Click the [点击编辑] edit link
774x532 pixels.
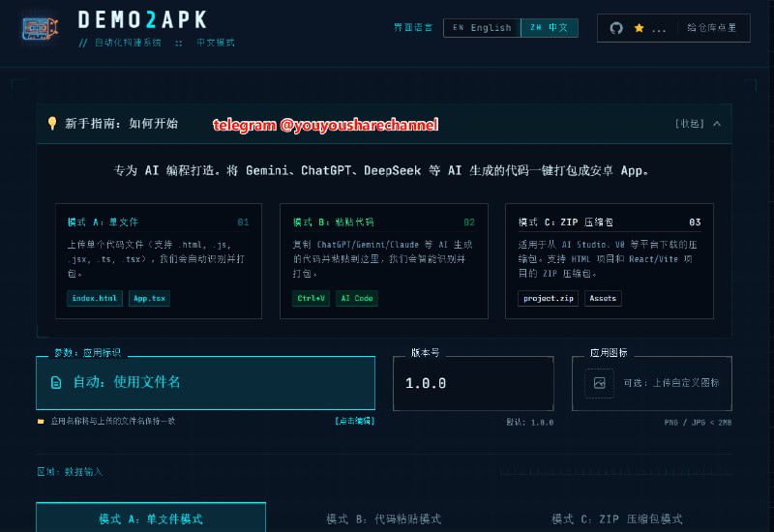355,421
